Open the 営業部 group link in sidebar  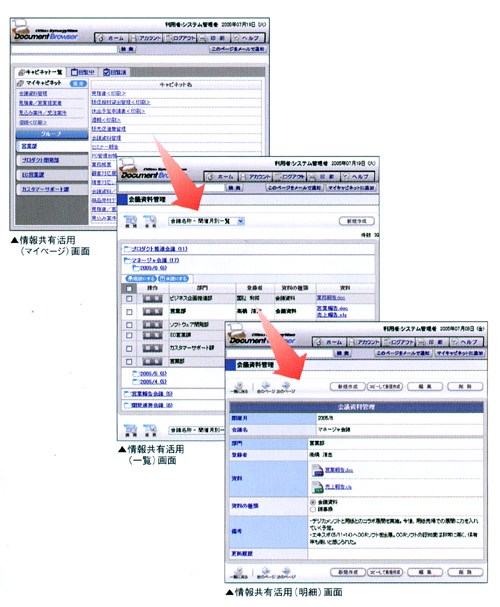pyautogui.click(x=29, y=146)
